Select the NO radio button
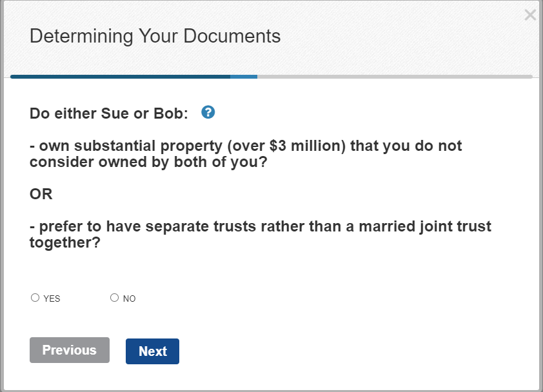 pyautogui.click(x=114, y=297)
